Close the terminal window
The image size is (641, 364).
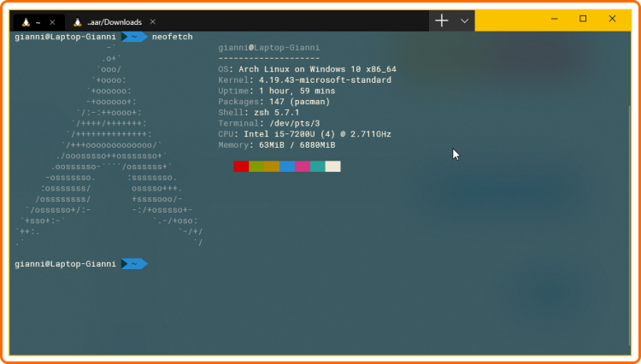tap(612, 19)
